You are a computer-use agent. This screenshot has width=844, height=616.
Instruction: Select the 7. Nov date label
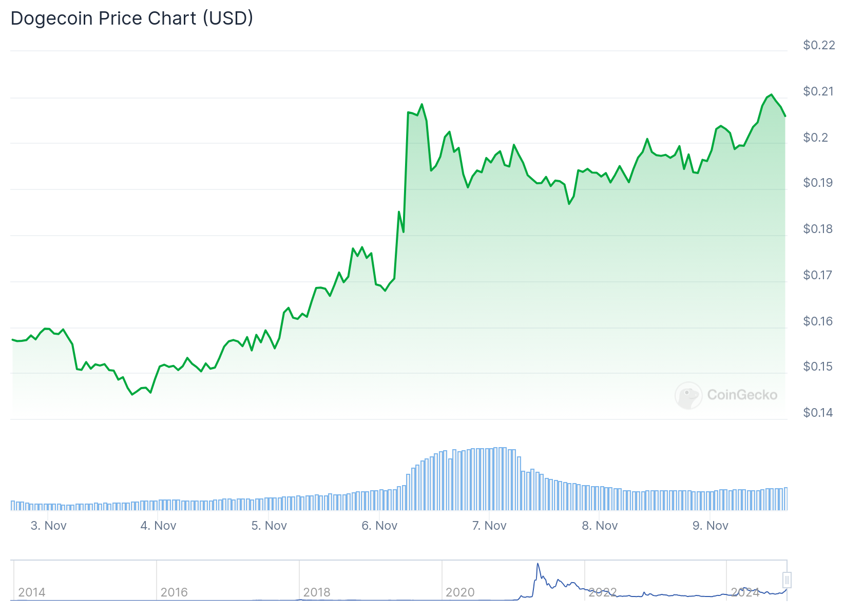pyautogui.click(x=489, y=526)
